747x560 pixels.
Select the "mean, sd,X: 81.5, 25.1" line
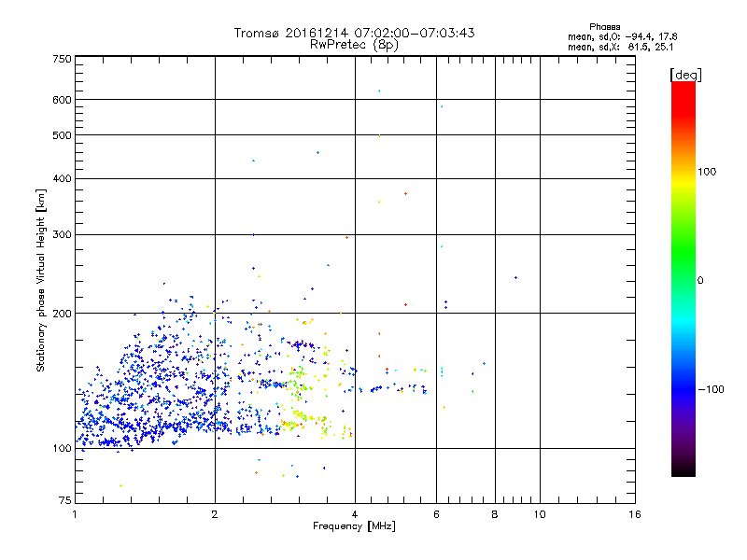click(621, 48)
